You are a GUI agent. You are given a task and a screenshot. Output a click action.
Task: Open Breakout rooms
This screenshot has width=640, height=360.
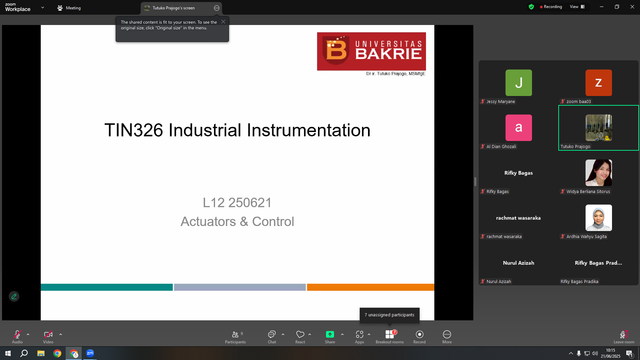click(389, 336)
